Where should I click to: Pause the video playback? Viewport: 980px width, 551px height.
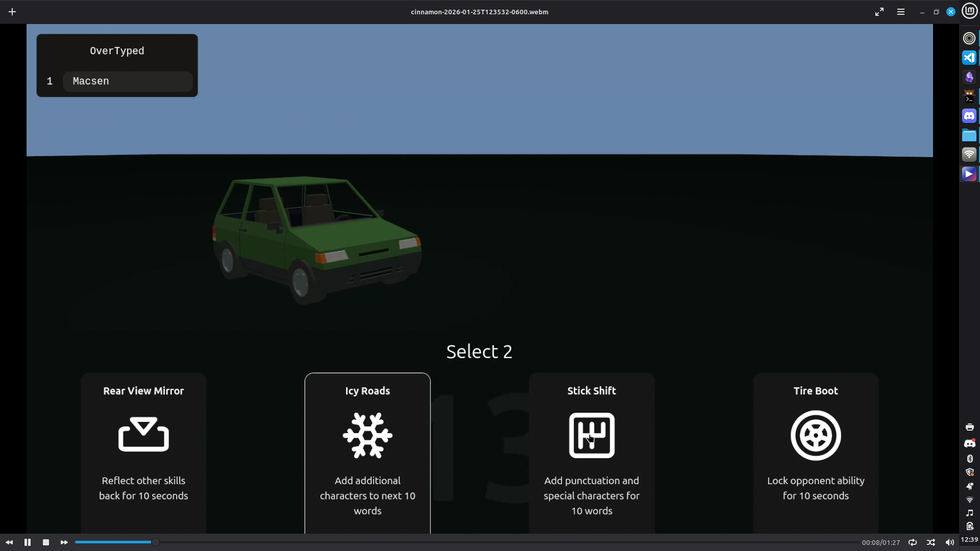[28, 542]
